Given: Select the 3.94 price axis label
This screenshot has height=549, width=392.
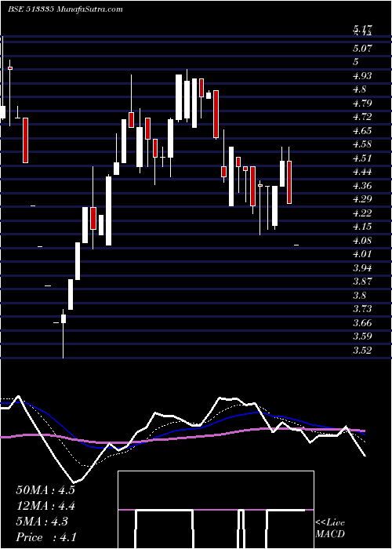Looking at the screenshot, I should click(x=362, y=268).
